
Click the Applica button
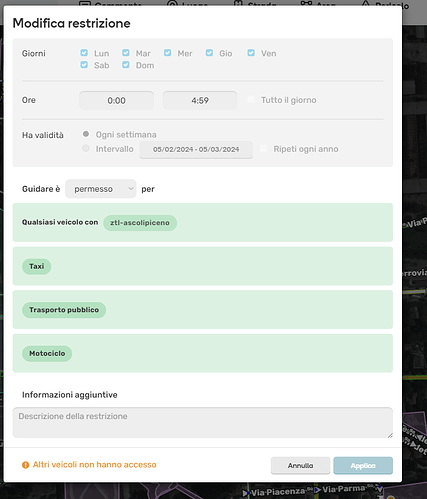click(x=363, y=465)
